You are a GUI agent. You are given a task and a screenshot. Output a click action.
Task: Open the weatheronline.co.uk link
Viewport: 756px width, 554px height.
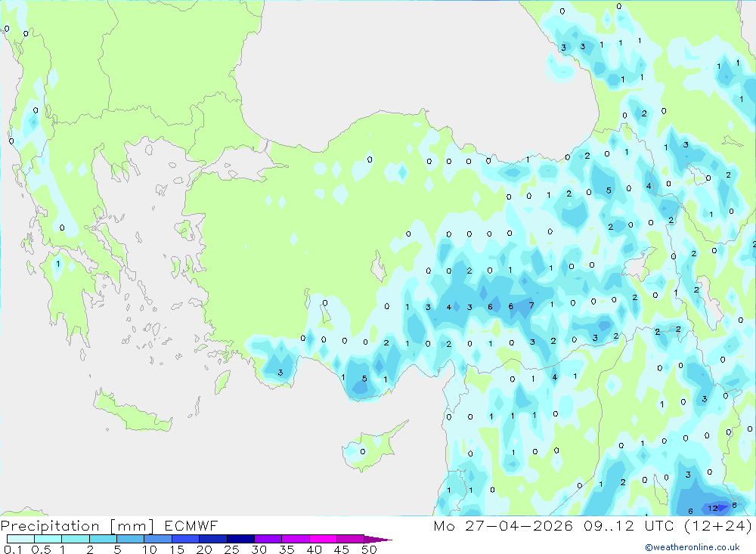(692, 547)
